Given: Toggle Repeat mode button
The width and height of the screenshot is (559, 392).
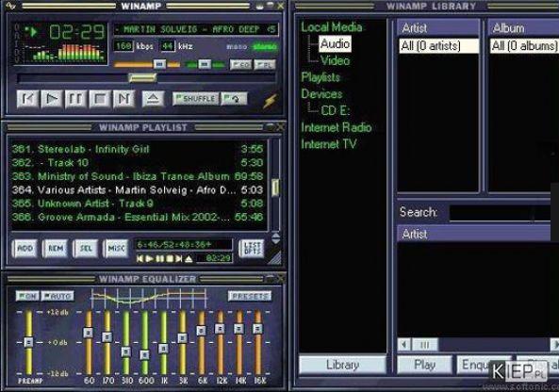Looking at the screenshot, I should (x=234, y=99).
